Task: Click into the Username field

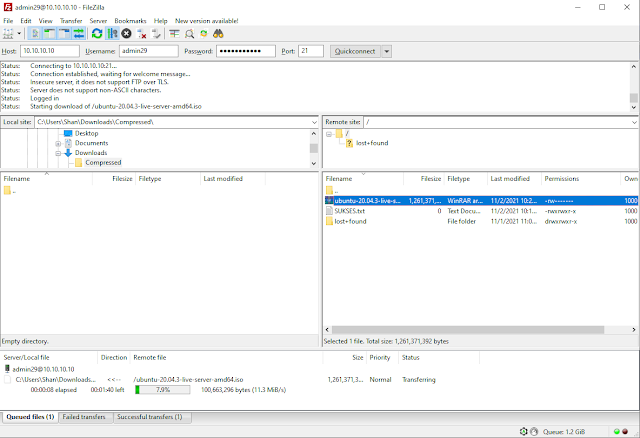Action: click(149, 51)
